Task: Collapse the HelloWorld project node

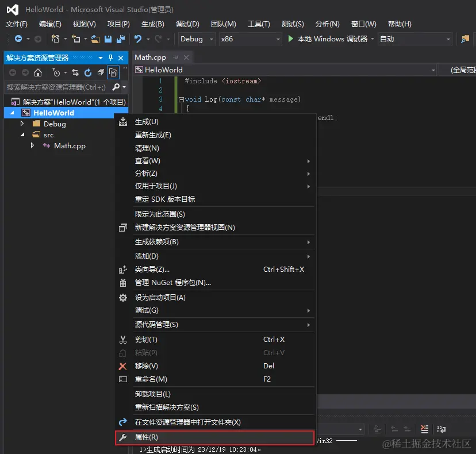Action: point(12,113)
